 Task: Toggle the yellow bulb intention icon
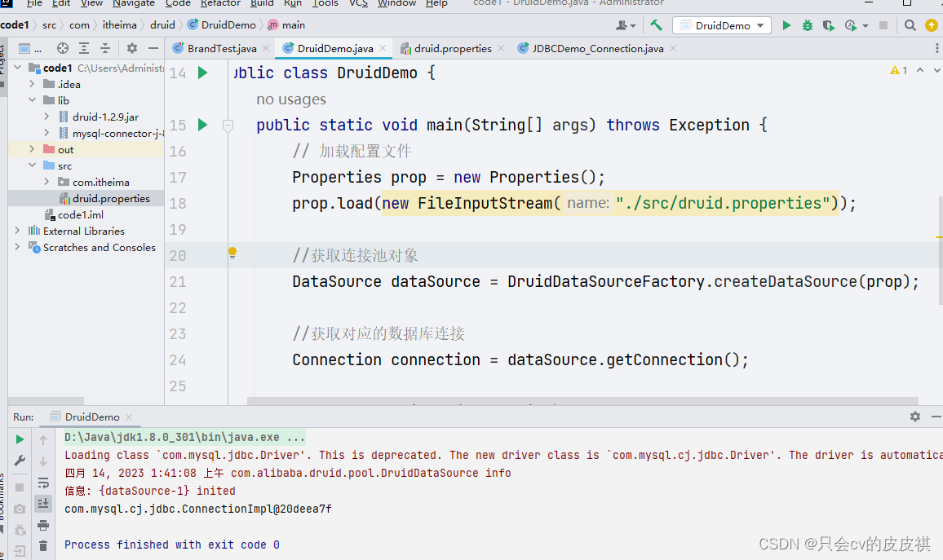pyautogui.click(x=231, y=254)
